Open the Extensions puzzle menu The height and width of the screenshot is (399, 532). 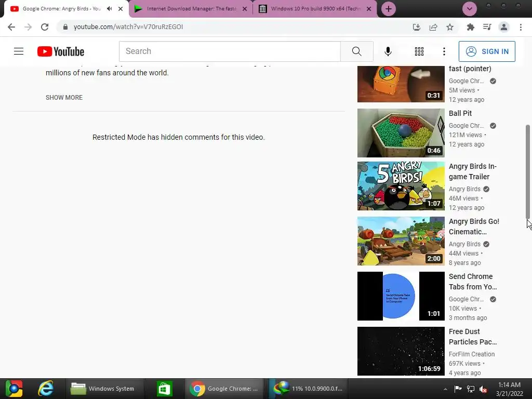click(470, 27)
